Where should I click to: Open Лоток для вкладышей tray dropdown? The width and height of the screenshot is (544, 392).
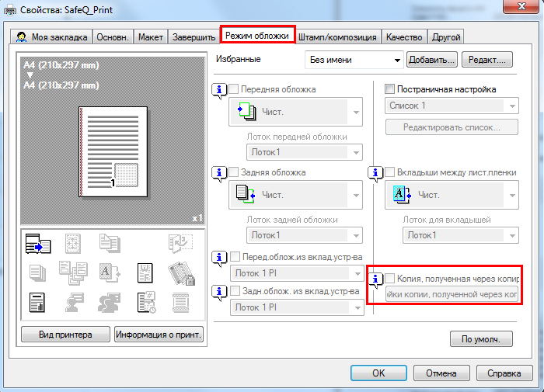461,235
